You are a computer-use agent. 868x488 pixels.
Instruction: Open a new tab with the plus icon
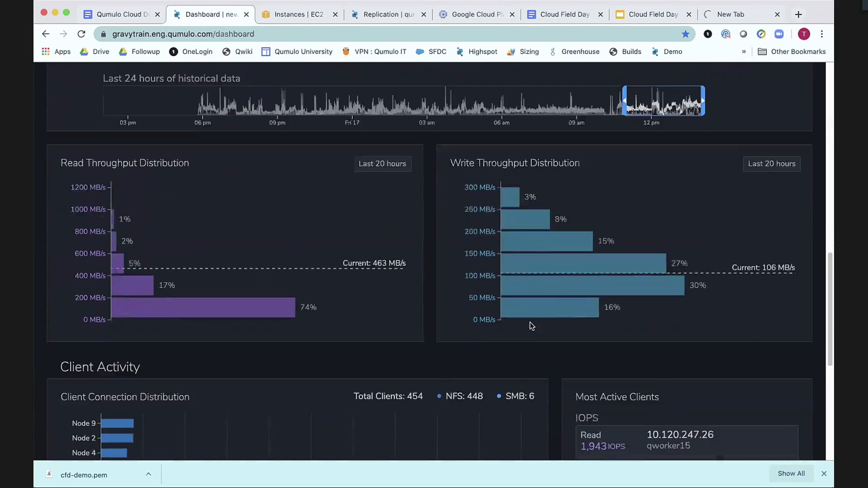[x=798, y=14]
